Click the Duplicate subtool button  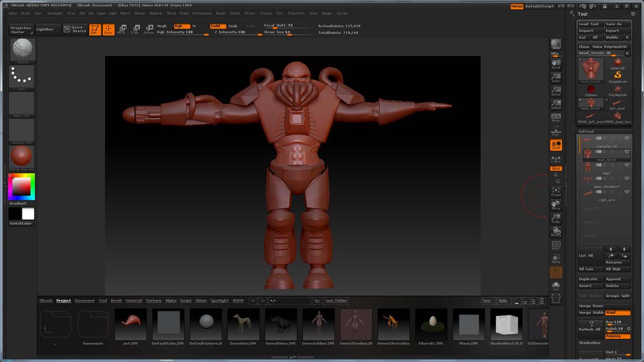pyautogui.click(x=590, y=279)
